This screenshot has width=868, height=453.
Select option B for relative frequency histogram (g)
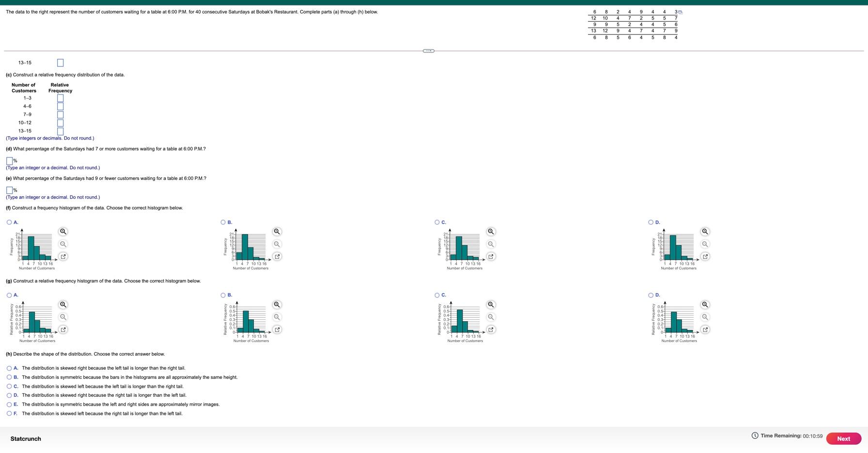223,295
